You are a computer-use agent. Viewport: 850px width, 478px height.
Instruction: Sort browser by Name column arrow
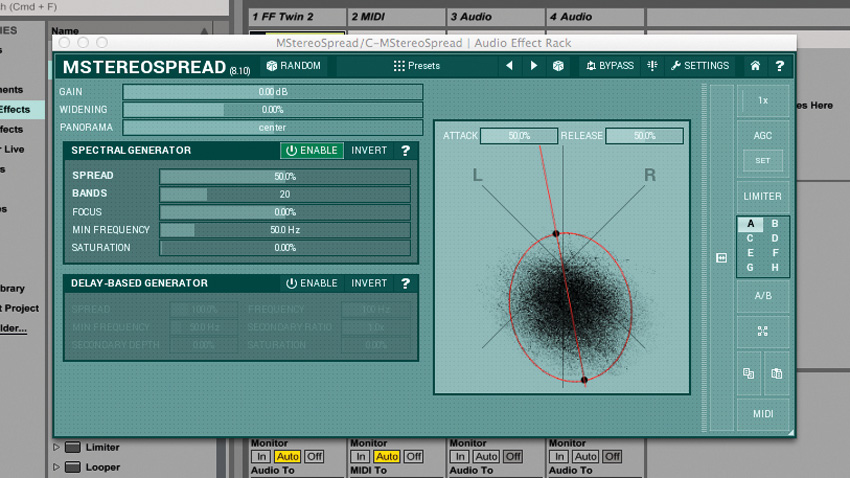click(204, 31)
